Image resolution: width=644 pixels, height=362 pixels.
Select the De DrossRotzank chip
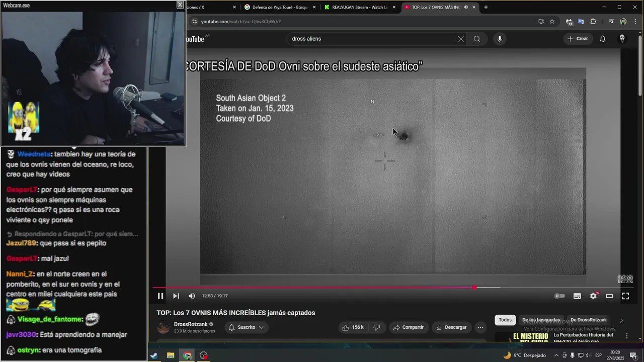(589, 320)
